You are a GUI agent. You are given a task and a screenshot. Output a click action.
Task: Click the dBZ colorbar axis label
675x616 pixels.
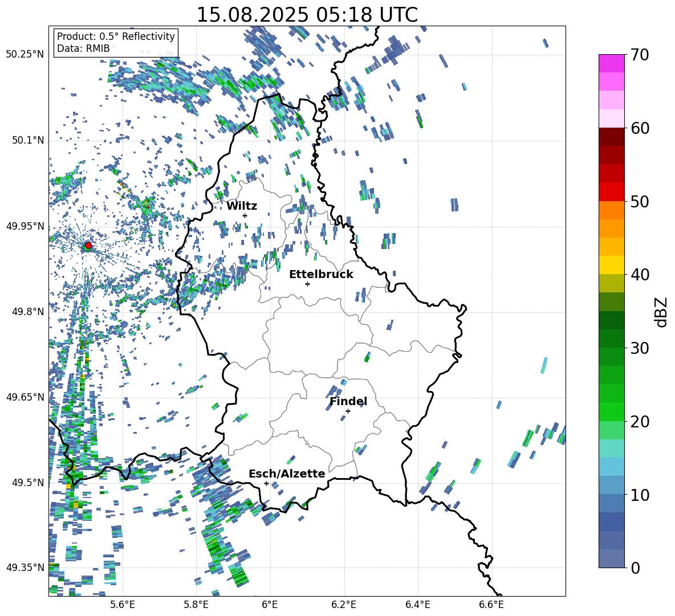tap(662, 312)
